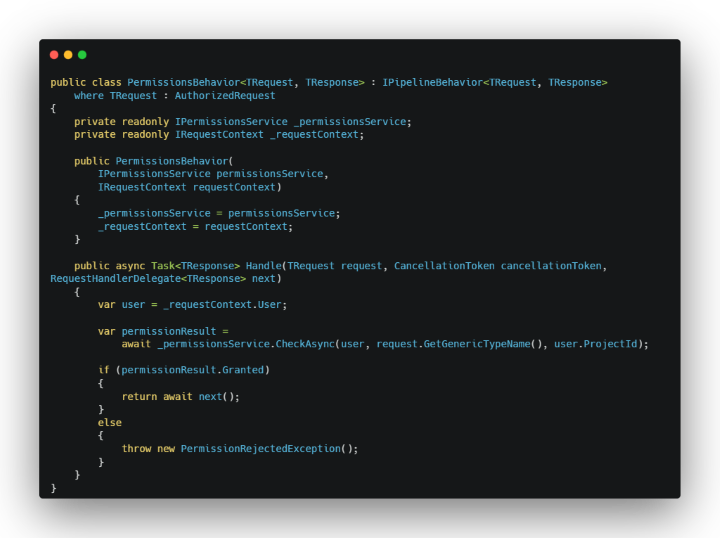Click the red close dot

coord(54,55)
